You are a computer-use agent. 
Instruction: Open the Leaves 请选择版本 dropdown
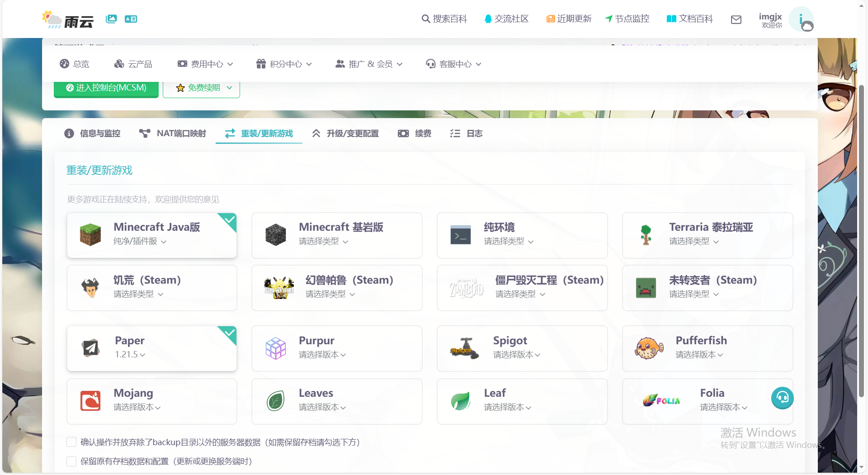tap(322, 407)
